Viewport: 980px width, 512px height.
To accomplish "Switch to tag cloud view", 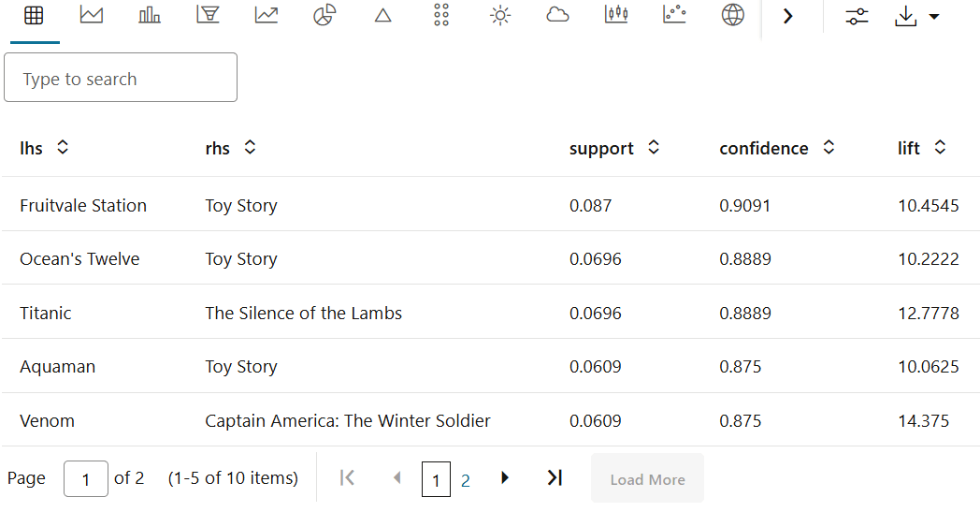I will coord(557,15).
